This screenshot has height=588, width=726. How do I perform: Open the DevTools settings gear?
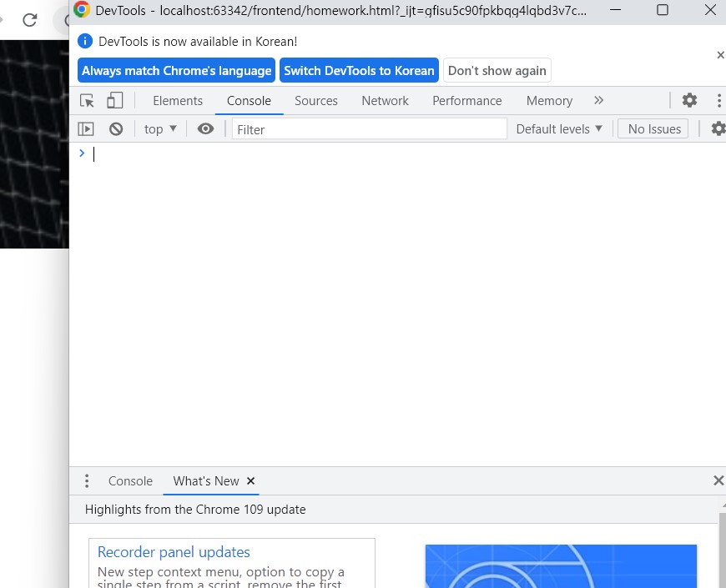(689, 100)
